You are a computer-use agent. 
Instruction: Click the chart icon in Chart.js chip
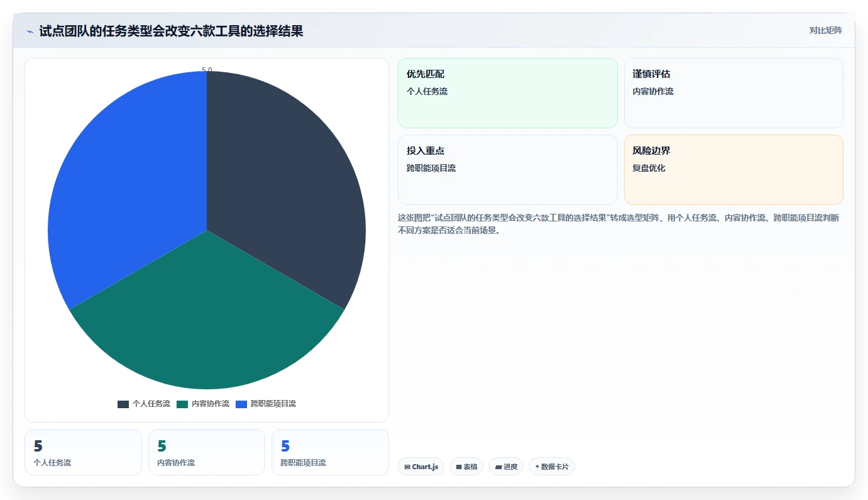407,467
